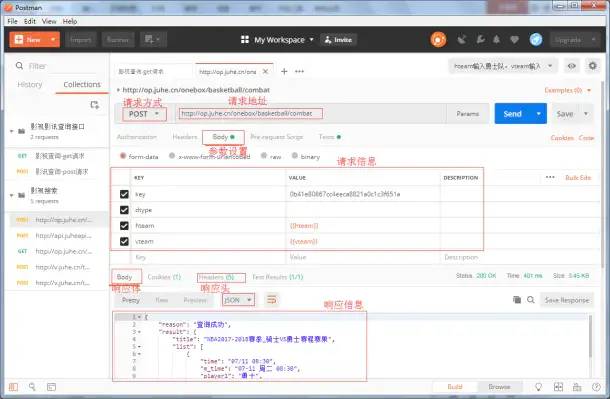Collapse the collection folder with 5 requests
The height and width of the screenshot is (399, 610).
12,195
